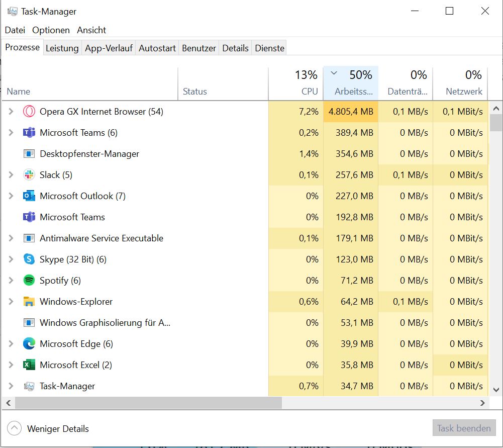Click the Desktopfenster-Manager process icon
Viewport: 503px width, 448px height.
click(29, 154)
